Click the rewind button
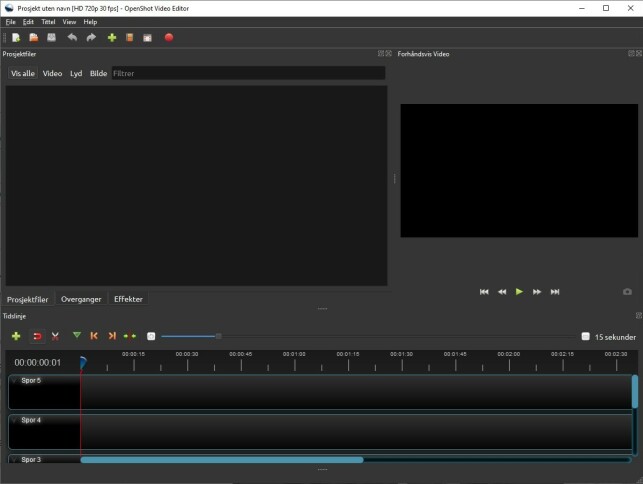The height and width of the screenshot is (484, 643). [x=502, y=292]
